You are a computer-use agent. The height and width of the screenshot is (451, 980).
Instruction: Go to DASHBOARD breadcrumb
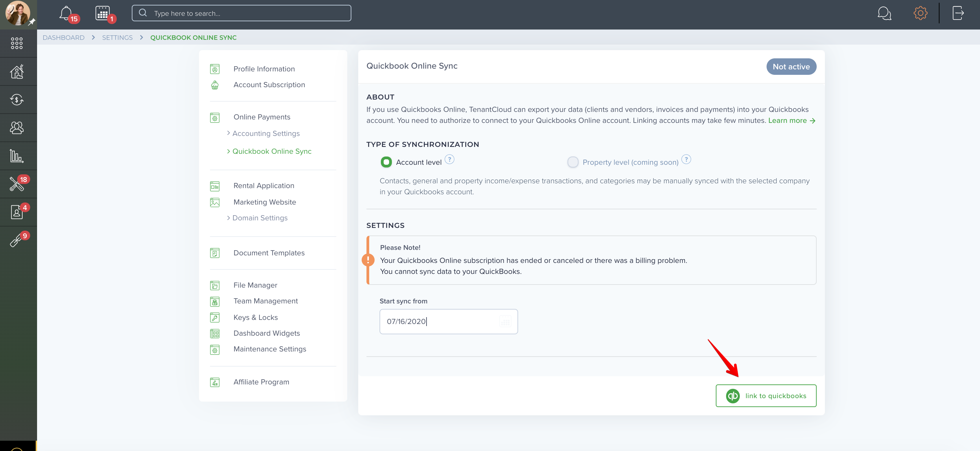(x=63, y=37)
